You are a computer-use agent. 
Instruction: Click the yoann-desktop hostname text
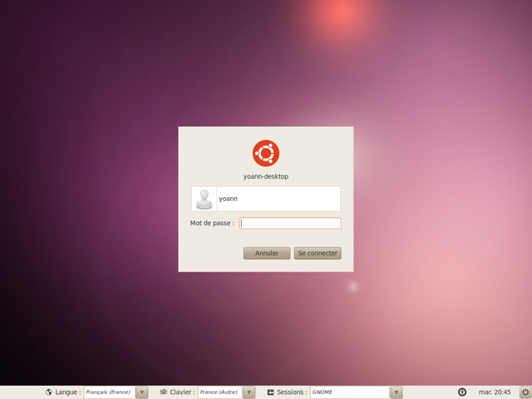pos(266,176)
